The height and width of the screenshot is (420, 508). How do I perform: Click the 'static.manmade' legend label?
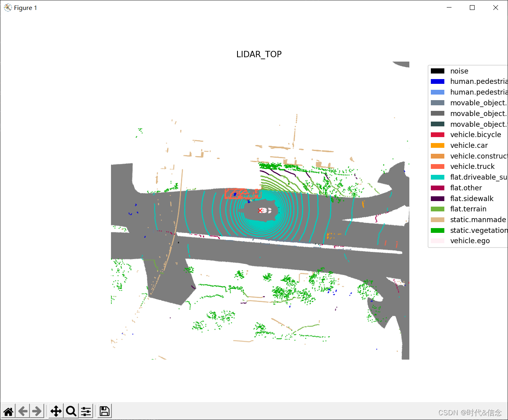click(x=478, y=220)
